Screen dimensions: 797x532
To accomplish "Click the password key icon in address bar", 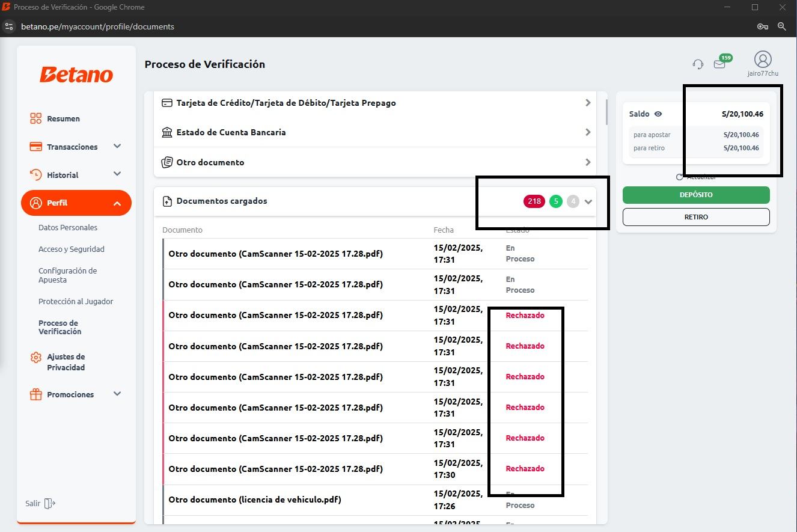I will click(x=762, y=26).
